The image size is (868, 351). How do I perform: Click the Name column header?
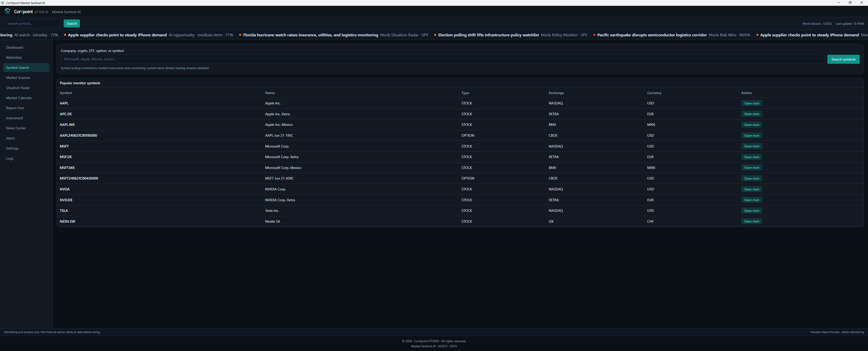point(269,93)
